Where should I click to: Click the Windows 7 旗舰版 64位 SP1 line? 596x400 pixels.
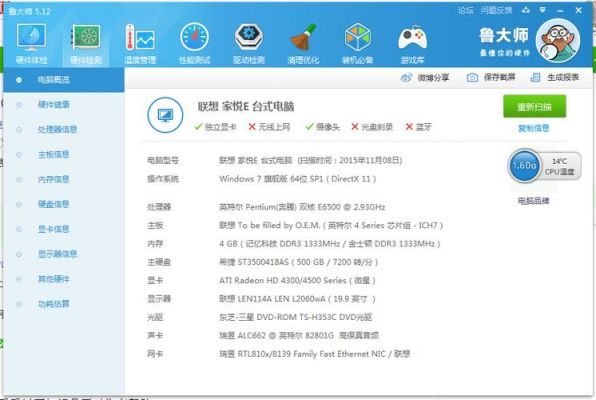pyautogui.click(x=298, y=179)
